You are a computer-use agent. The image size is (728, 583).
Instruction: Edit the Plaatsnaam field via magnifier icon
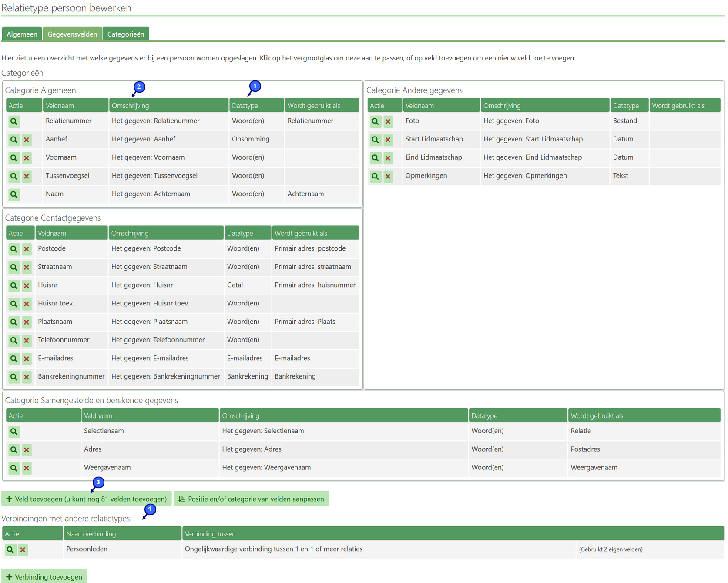pyautogui.click(x=14, y=322)
